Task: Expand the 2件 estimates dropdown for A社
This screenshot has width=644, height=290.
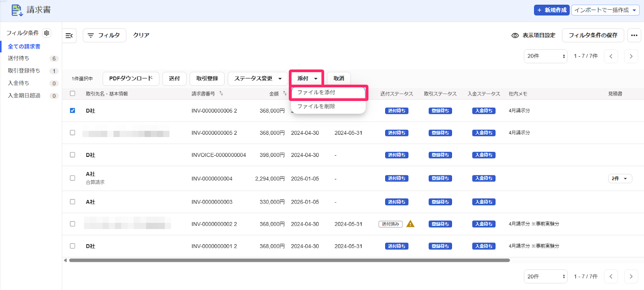Action: (620, 178)
